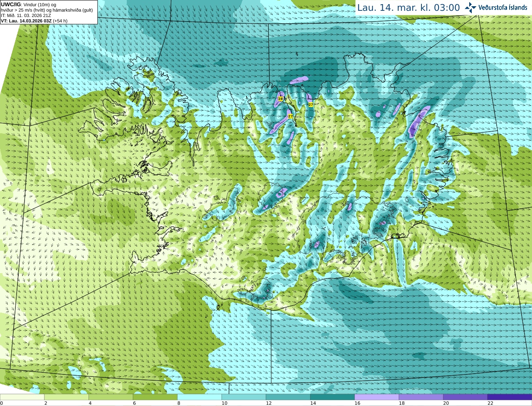
Task: Click the Veðurstofa Íslands logo text
Action: pos(502,7)
